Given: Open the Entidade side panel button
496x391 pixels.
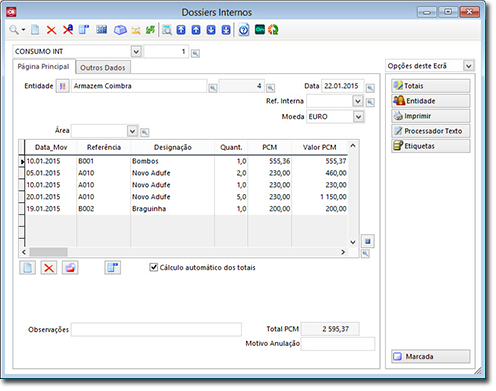Looking at the screenshot, I should coord(431,101).
